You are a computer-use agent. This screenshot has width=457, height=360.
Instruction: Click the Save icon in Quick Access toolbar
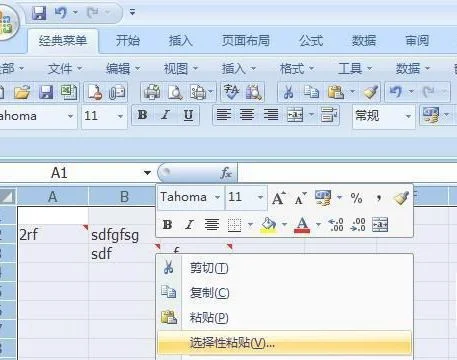point(39,13)
